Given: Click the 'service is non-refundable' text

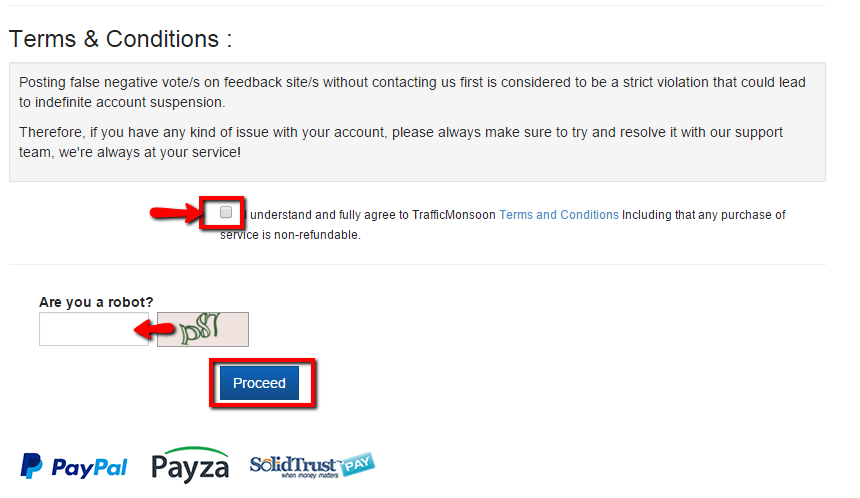Looking at the screenshot, I should (x=290, y=235).
